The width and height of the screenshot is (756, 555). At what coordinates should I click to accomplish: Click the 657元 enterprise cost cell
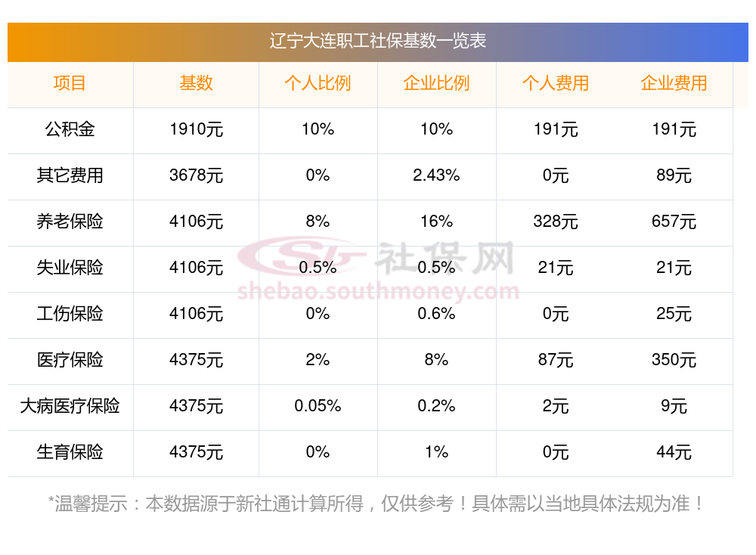tap(674, 222)
